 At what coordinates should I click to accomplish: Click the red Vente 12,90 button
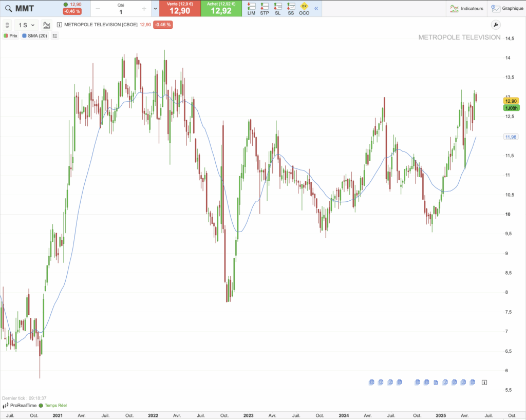coord(180,8)
